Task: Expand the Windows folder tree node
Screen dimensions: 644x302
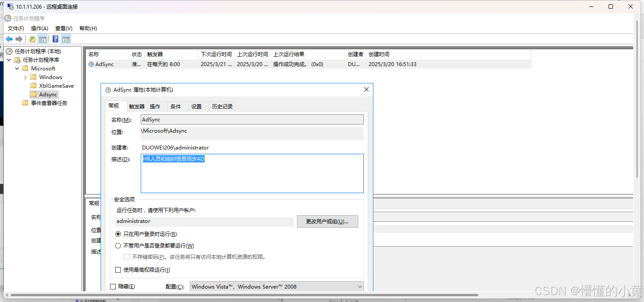Action: 25,77
